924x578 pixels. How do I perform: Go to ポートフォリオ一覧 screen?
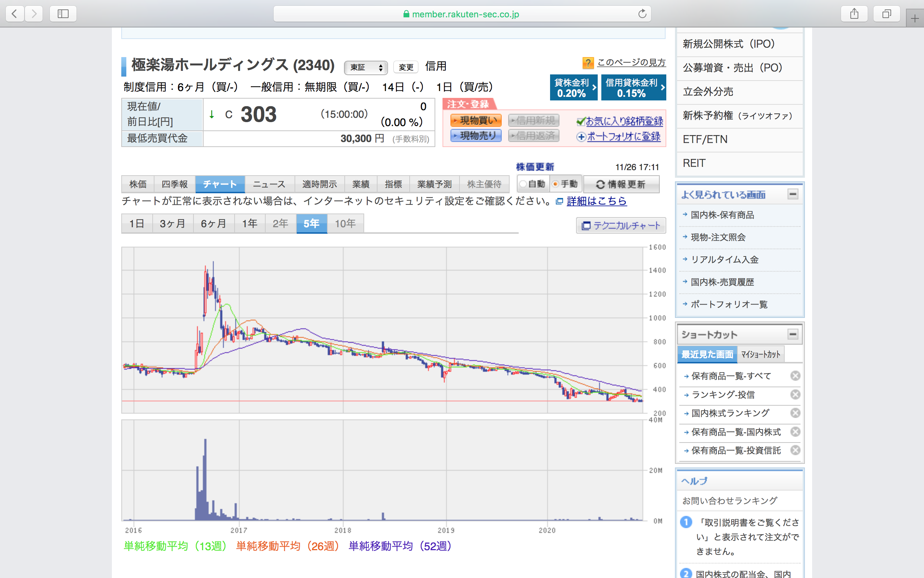[x=729, y=305]
